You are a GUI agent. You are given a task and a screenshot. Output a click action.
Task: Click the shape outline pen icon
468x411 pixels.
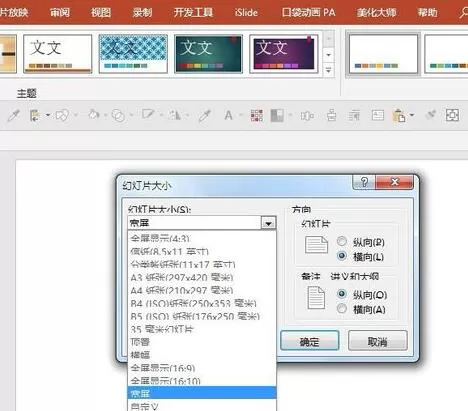148,115
